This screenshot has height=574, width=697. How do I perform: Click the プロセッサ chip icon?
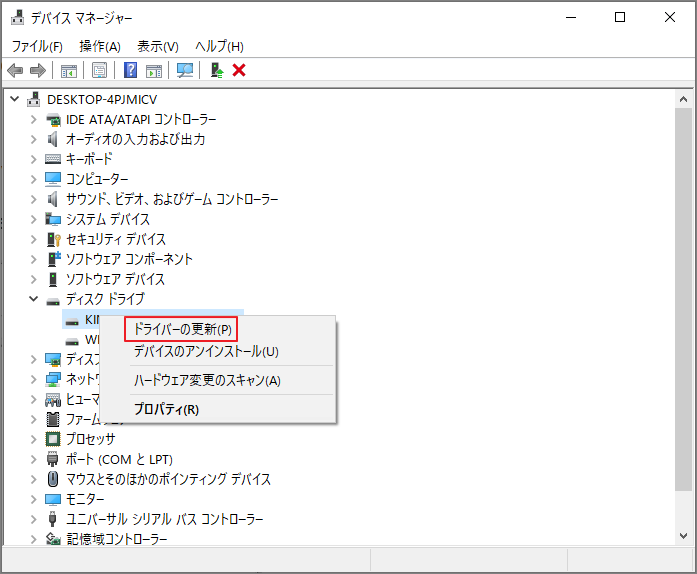click(x=53, y=439)
